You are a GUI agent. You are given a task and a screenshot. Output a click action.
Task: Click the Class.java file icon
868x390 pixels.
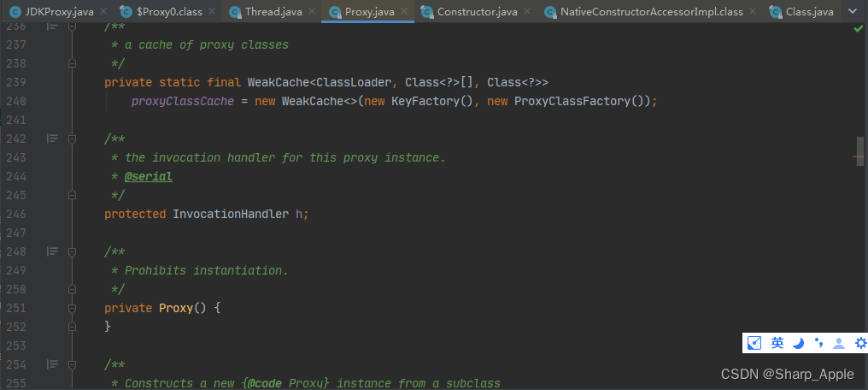point(775,12)
